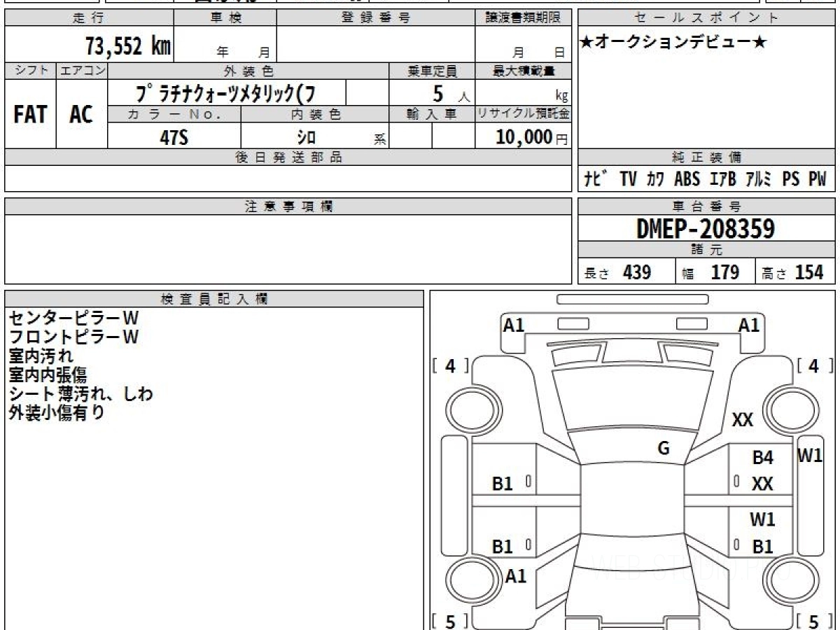Viewport: 840px width, 630px height.
Task: Click the upper B1 mark on the left doors
Action: pos(503,483)
